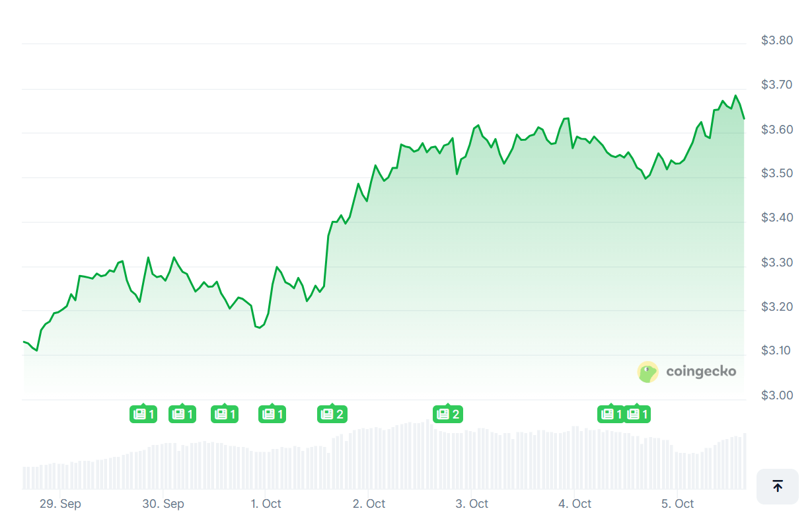Click the scroll-to-top arrow button
This screenshot has height=523, width=812.
tap(778, 486)
